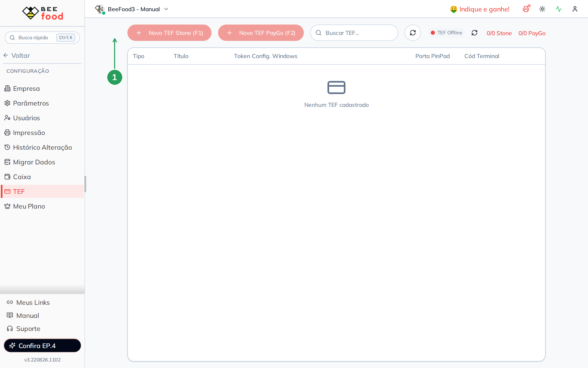
Task: Click the Suporte headset icon
Action: pos(10,328)
